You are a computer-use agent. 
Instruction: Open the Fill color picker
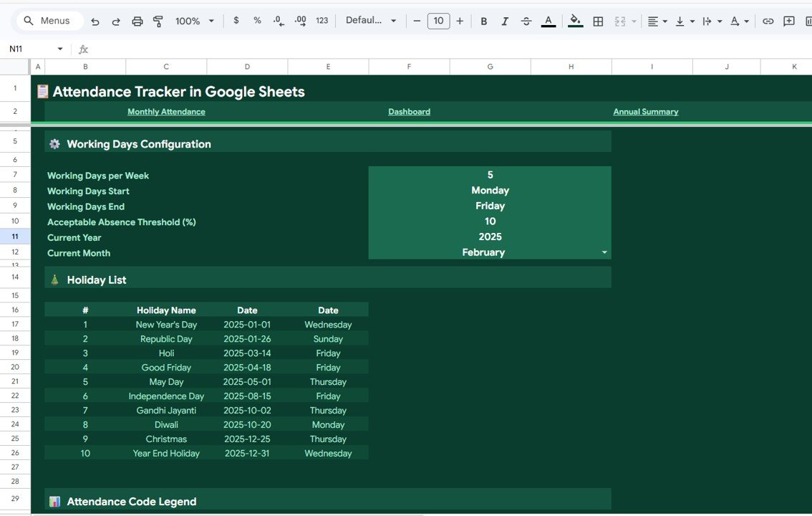(x=575, y=21)
